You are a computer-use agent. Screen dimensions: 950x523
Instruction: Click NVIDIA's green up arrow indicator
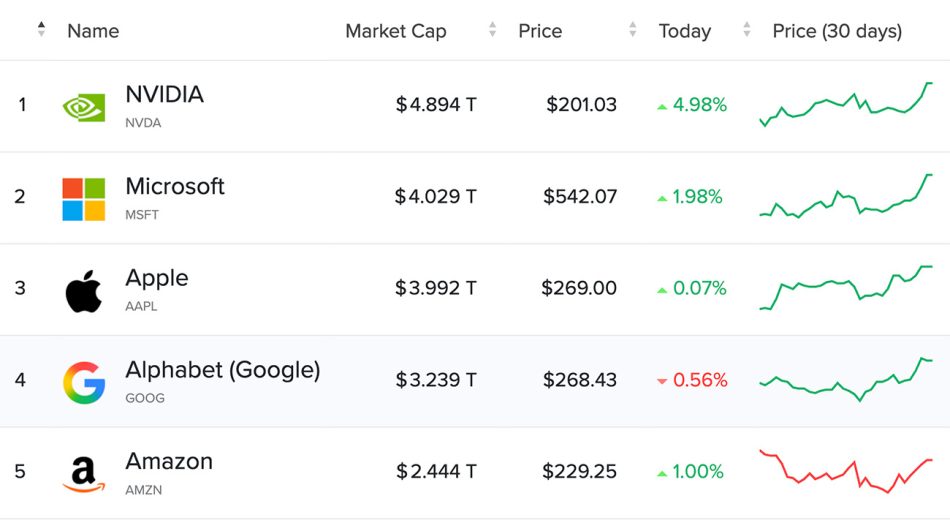pos(662,106)
